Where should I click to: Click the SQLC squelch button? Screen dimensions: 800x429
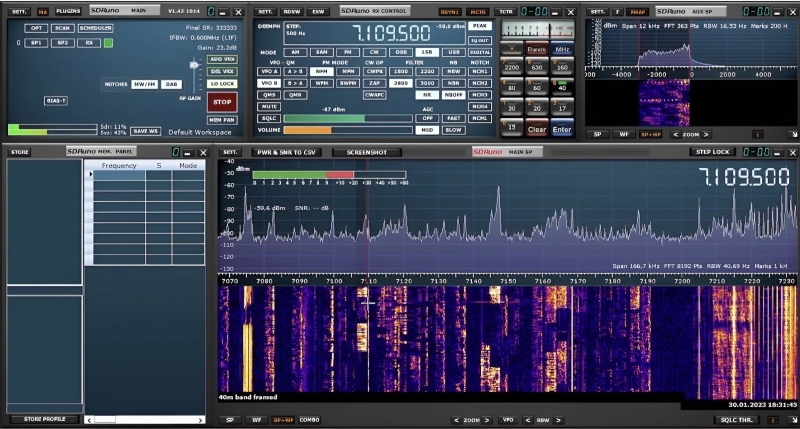[x=268, y=118]
